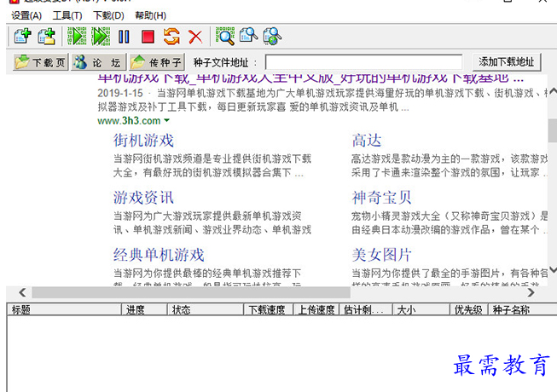Click the vertical scrollbar down arrow
The height and width of the screenshot is (392, 557).
[553, 270]
